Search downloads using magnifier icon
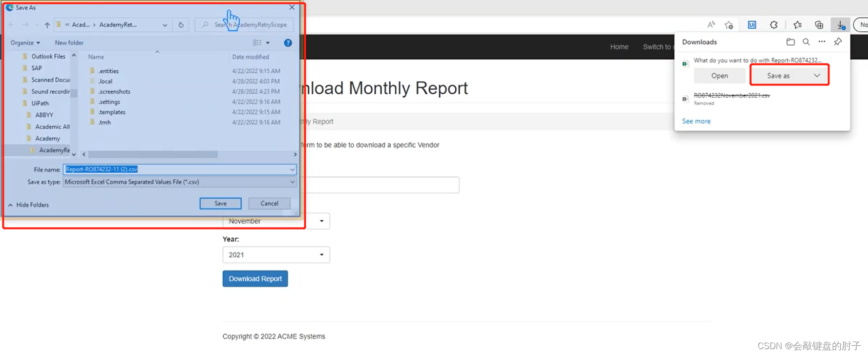The height and width of the screenshot is (355, 868). 806,42
